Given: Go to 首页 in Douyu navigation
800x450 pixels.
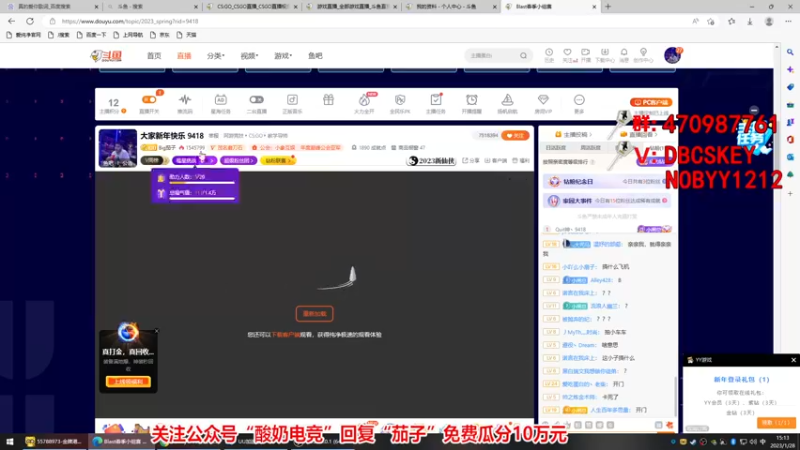Looking at the screenshot, I should pos(154,56).
